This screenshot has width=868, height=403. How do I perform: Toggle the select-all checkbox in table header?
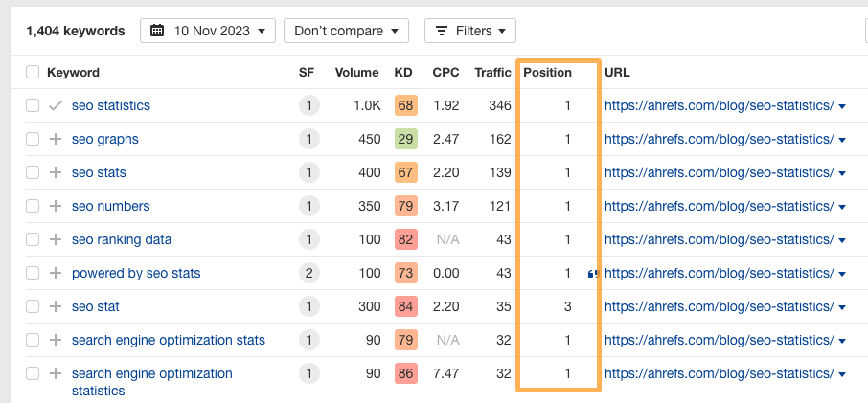pyautogui.click(x=33, y=73)
